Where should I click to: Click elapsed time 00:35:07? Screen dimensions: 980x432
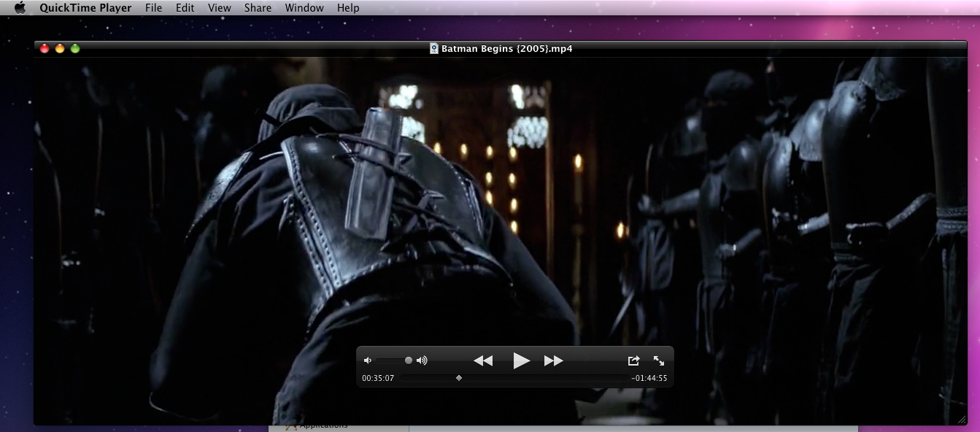378,378
